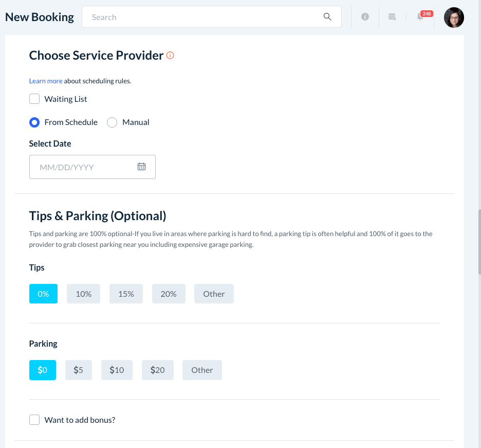This screenshot has width=481, height=448.
Task: Click the page vertical scrollbar
Action: [x=479, y=242]
